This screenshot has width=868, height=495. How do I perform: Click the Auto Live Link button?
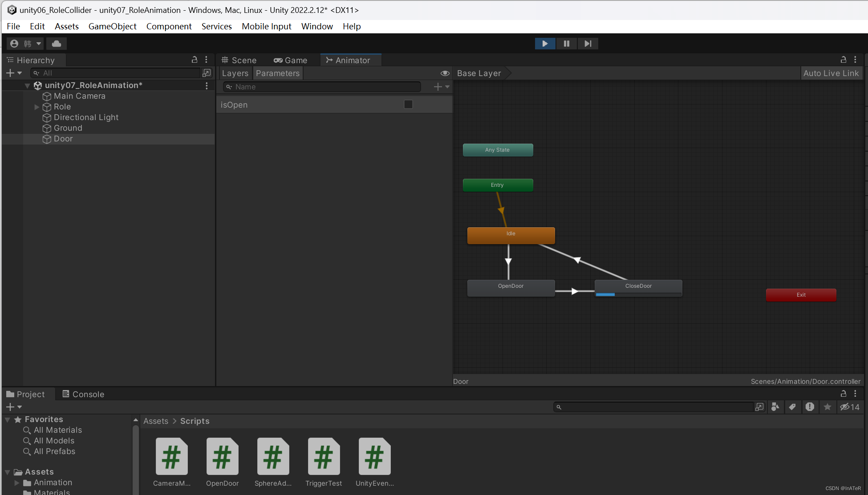pos(831,73)
